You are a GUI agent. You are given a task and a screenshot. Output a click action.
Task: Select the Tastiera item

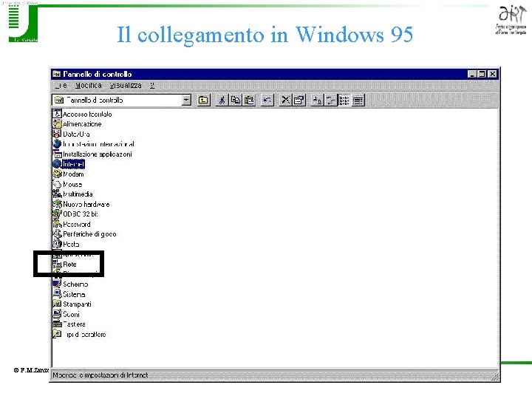(x=69, y=324)
